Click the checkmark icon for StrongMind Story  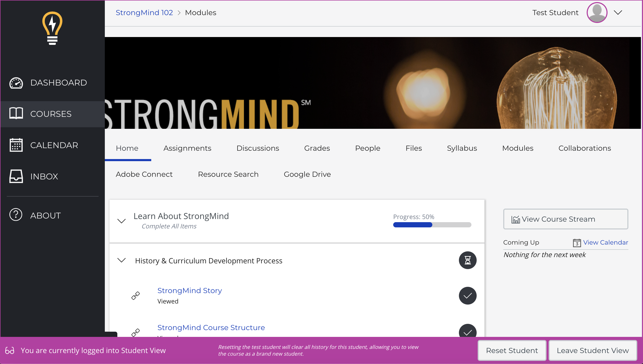point(468,296)
